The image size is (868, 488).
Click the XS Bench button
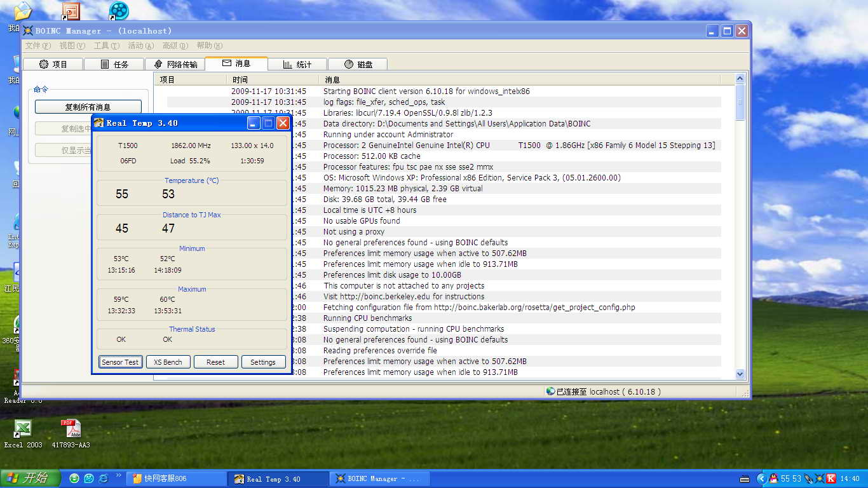[x=168, y=362]
